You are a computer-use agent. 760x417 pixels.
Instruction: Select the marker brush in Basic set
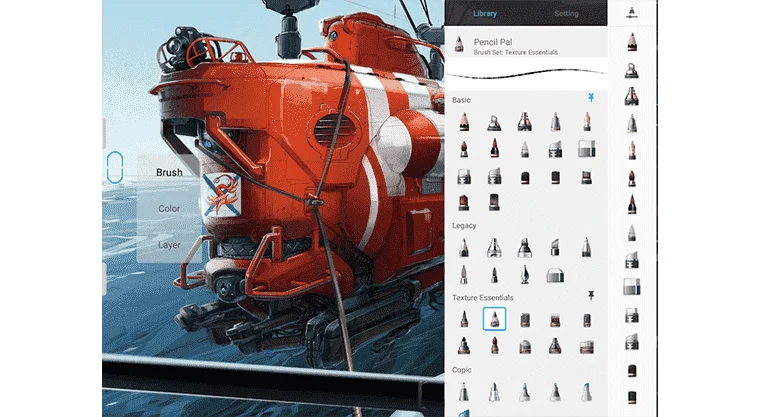click(x=524, y=122)
